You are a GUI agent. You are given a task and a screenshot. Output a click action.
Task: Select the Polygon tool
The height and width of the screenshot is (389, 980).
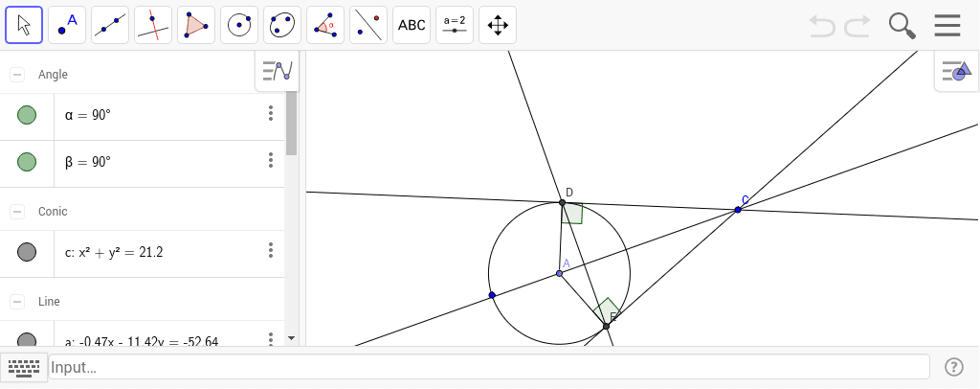[x=196, y=25]
